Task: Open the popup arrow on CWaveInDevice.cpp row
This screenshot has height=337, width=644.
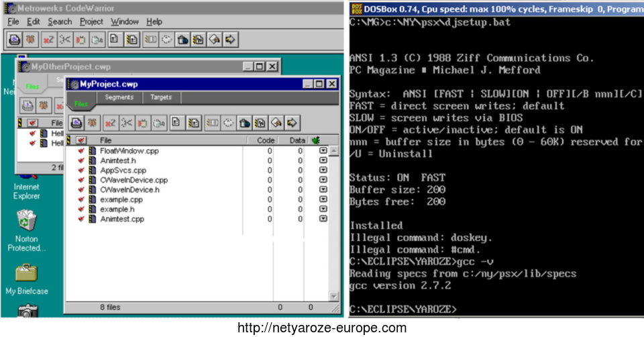Action: [323, 180]
